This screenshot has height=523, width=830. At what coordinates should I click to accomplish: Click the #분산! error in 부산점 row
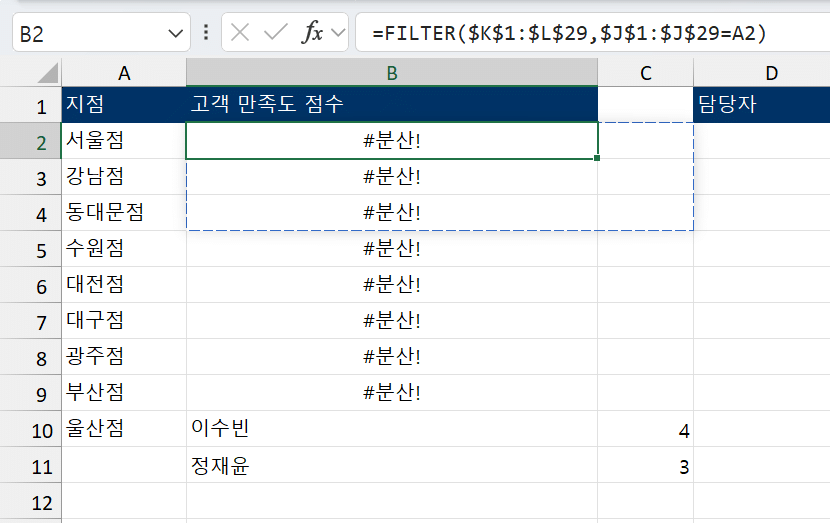(392, 393)
